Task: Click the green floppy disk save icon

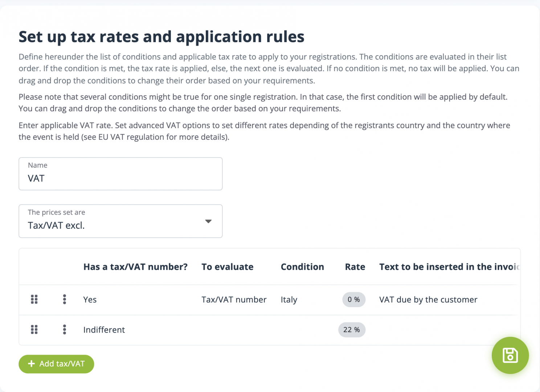Action: 510,355
